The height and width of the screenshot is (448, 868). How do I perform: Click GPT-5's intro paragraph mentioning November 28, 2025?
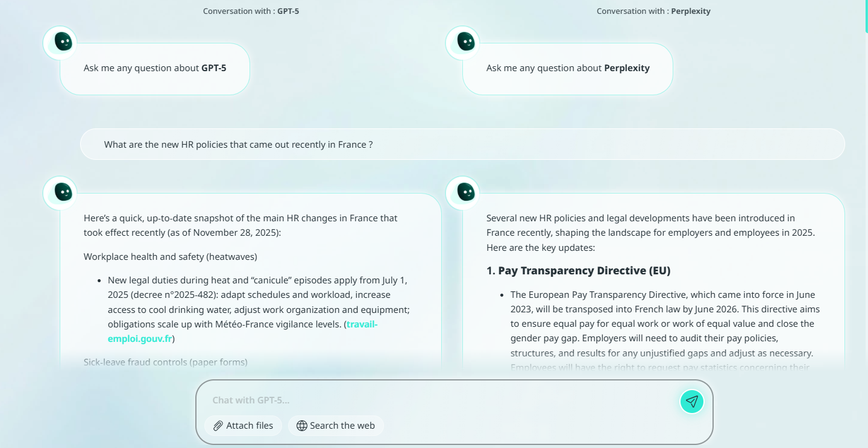click(x=241, y=226)
